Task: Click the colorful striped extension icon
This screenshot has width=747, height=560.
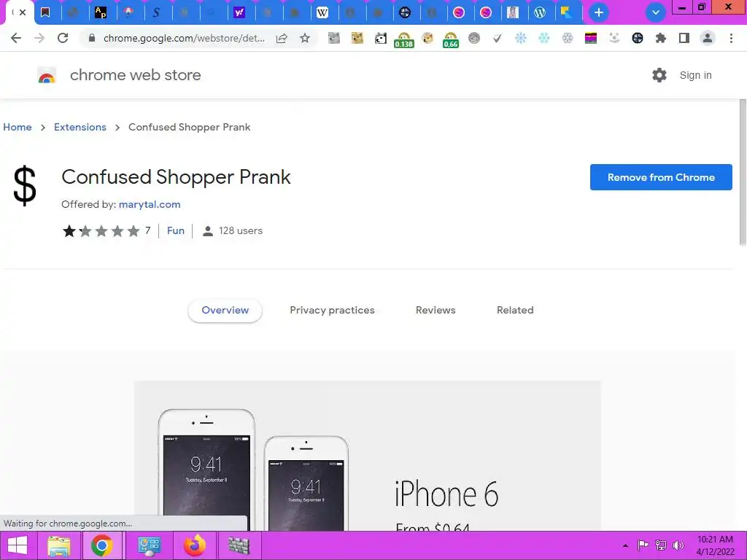Action: tap(591, 38)
